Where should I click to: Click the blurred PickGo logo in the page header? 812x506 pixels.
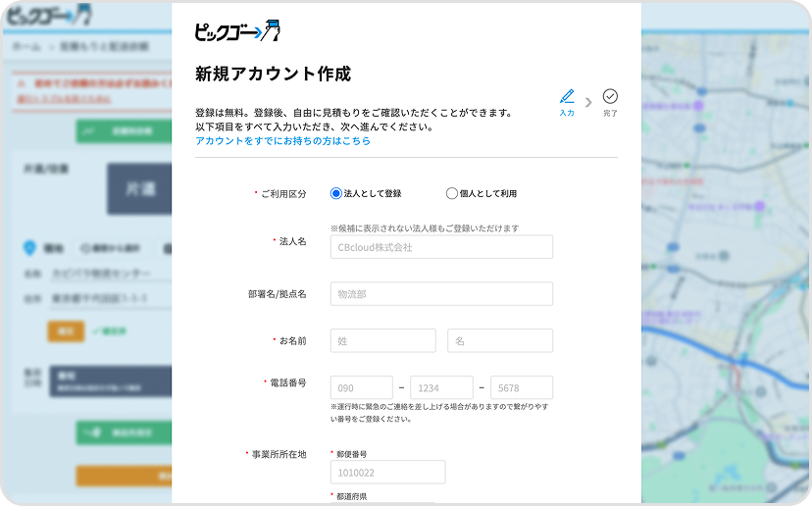(x=47, y=15)
